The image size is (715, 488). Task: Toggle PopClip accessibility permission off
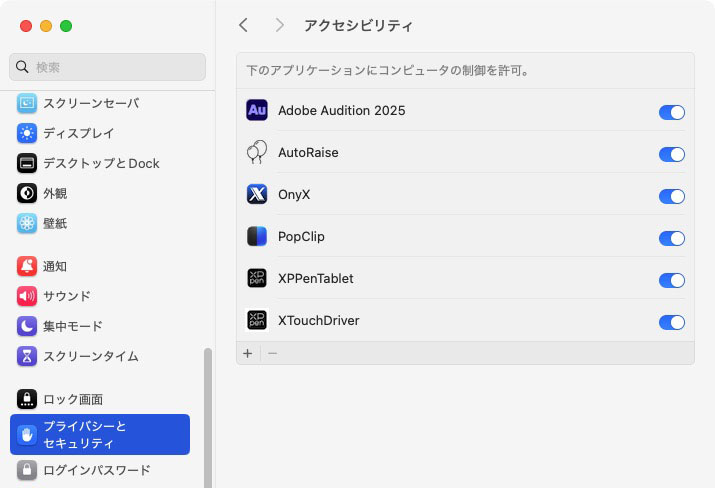pyautogui.click(x=671, y=238)
